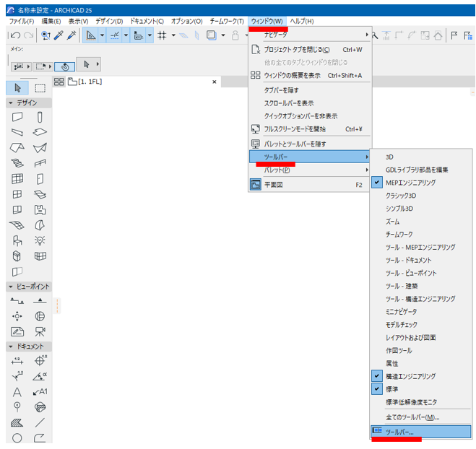This screenshot has width=476, height=449.
Task: Select the Beam tool icon
Action: pos(17,132)
